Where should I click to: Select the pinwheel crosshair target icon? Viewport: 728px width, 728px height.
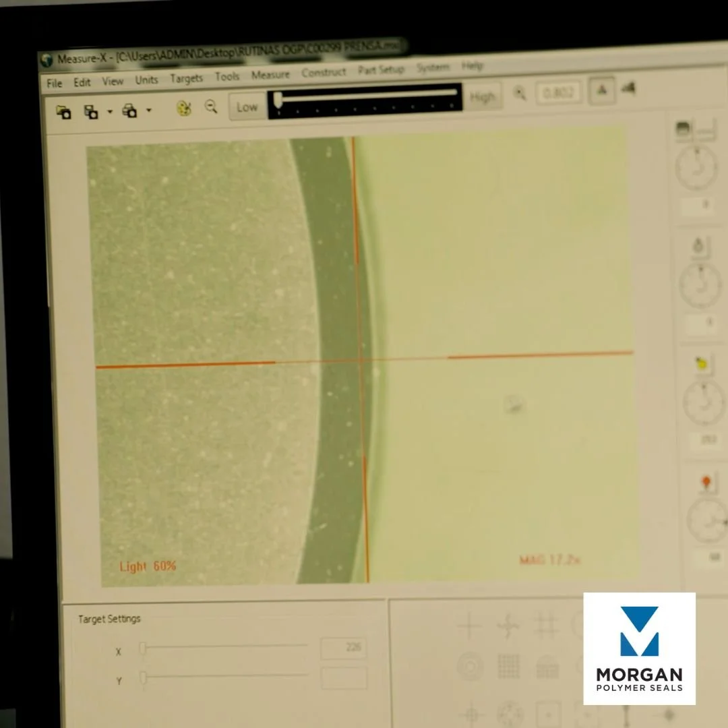click(508, 625)
